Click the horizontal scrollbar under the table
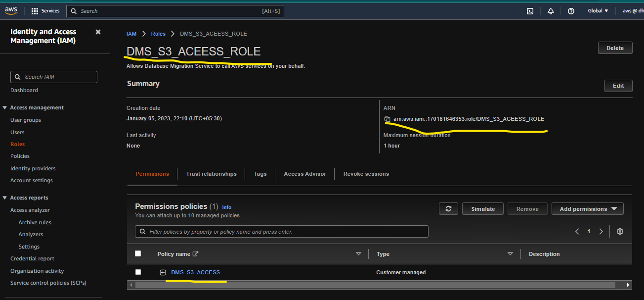Viewport: 644px width, 300px height. click(375, 285)
